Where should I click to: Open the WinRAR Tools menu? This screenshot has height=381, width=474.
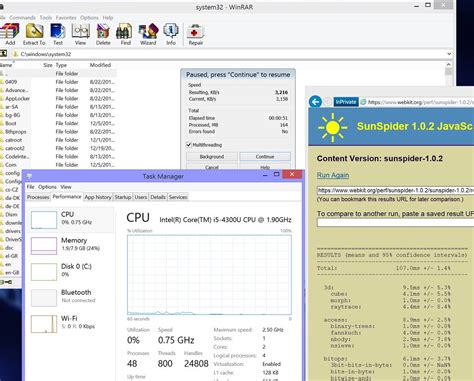click(46, 17)
